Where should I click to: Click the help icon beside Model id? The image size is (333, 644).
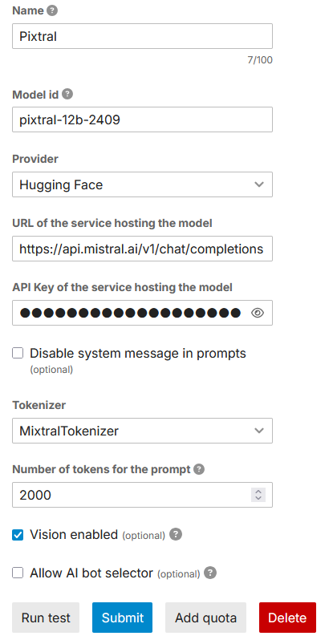pyautogui.click(x=67, y=95)
